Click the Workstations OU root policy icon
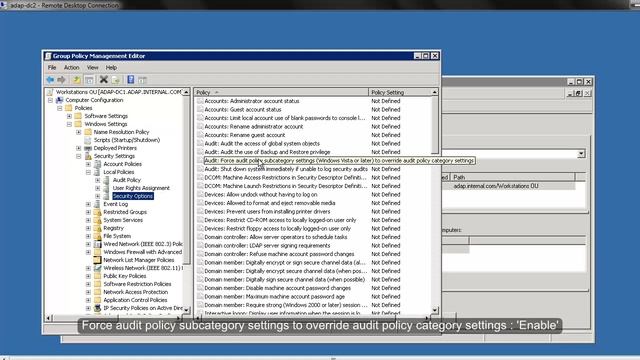The width and height of the screenshot is (640, 360). 50,92
